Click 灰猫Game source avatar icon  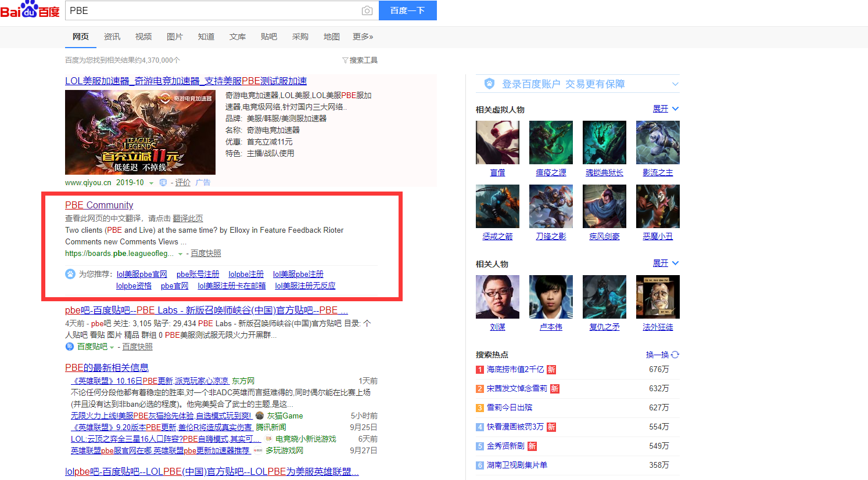[260, 416]
